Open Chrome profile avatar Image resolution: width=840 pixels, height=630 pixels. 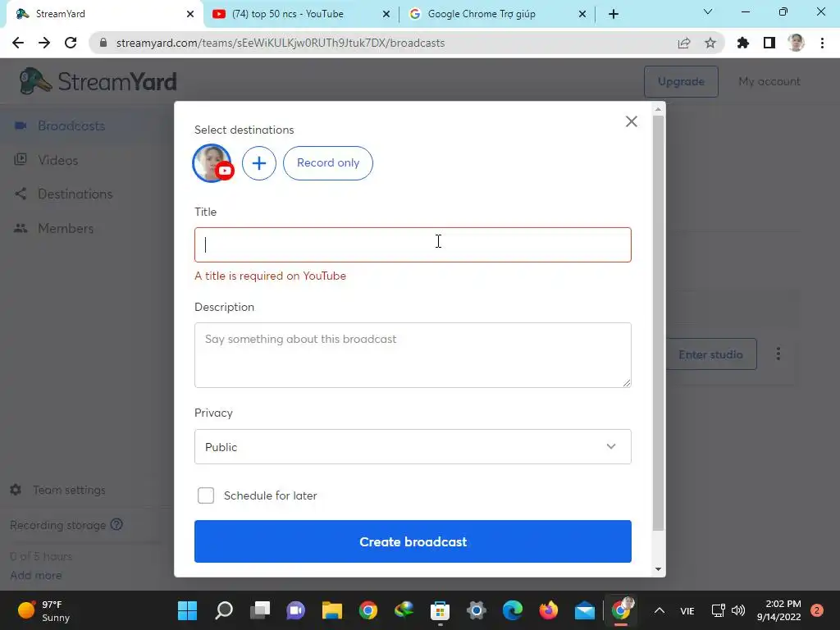point(796,43)
